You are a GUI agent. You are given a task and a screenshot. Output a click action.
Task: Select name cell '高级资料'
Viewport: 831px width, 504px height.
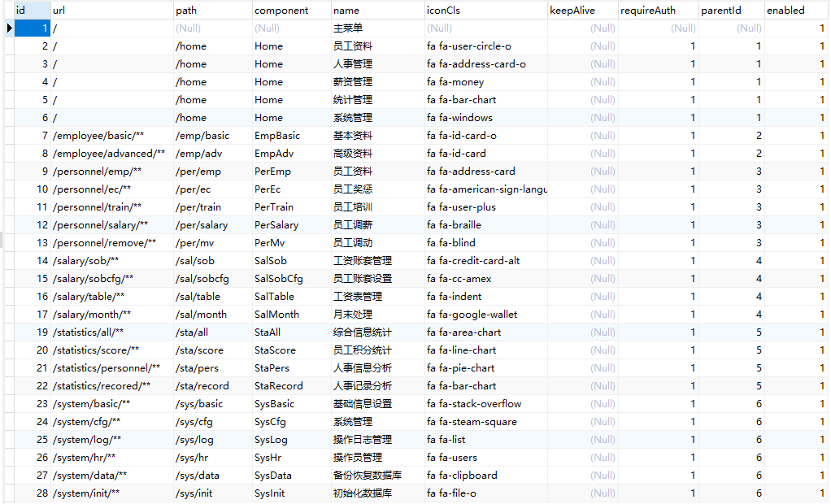point(378,154)
